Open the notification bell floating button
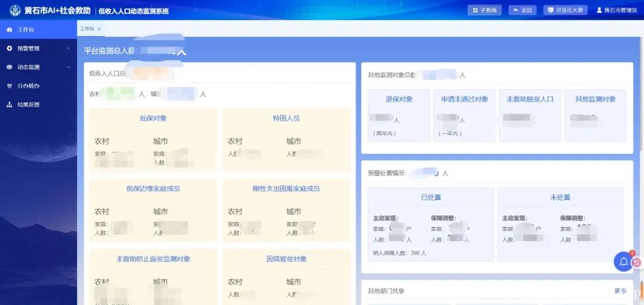The width and height of the screenshot is (644, 305). [x=623, y=262]
